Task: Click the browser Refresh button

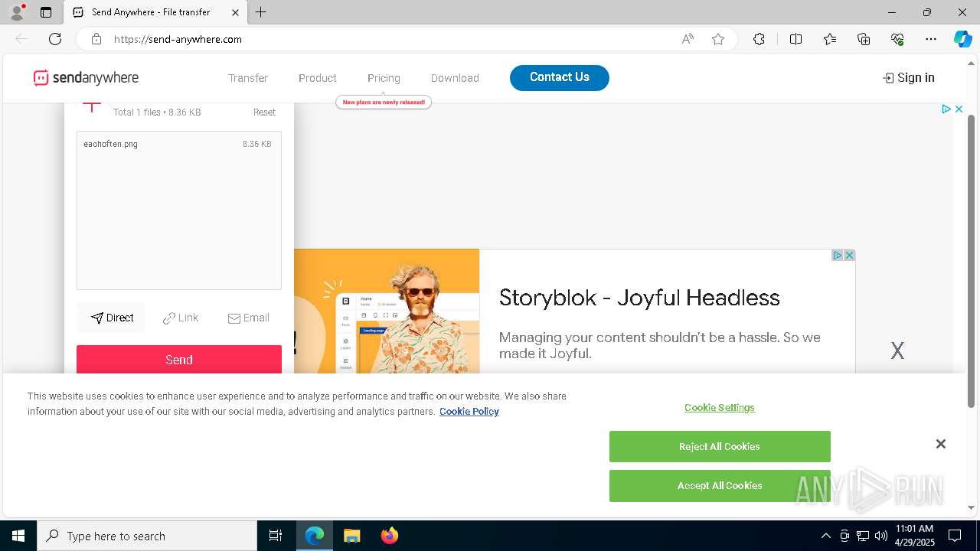Action: click(55, 39)
